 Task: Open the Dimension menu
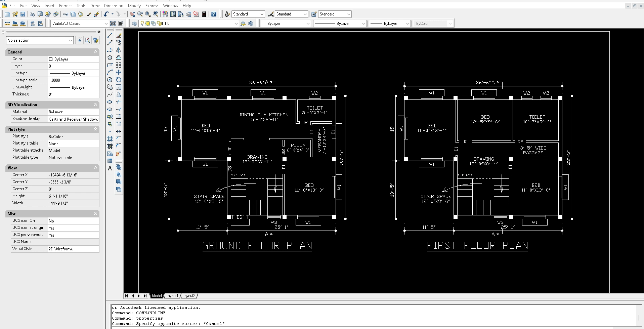click(114, 6)
